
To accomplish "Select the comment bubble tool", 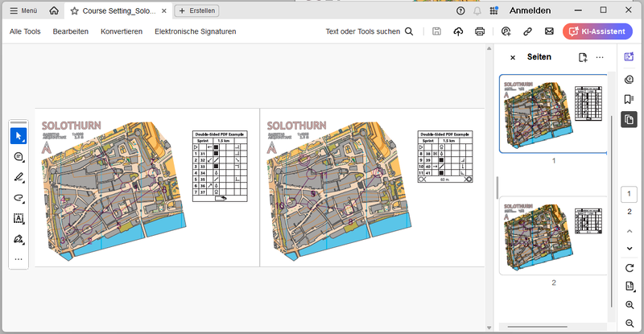I will [x=19, y=156].
